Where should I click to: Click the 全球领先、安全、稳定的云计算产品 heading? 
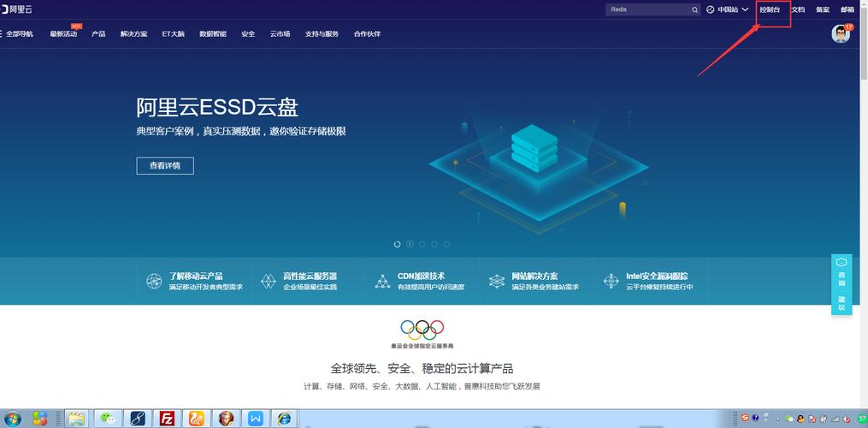422,369
